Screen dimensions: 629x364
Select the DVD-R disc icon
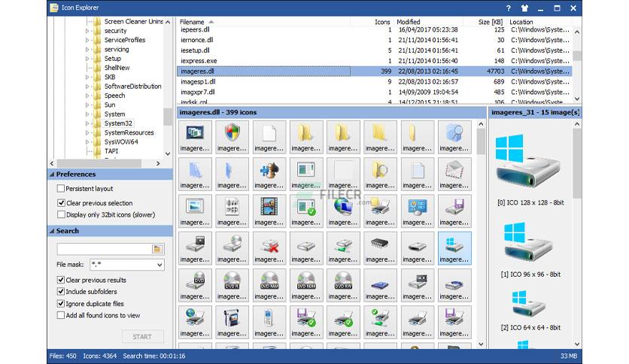[232, 285]
